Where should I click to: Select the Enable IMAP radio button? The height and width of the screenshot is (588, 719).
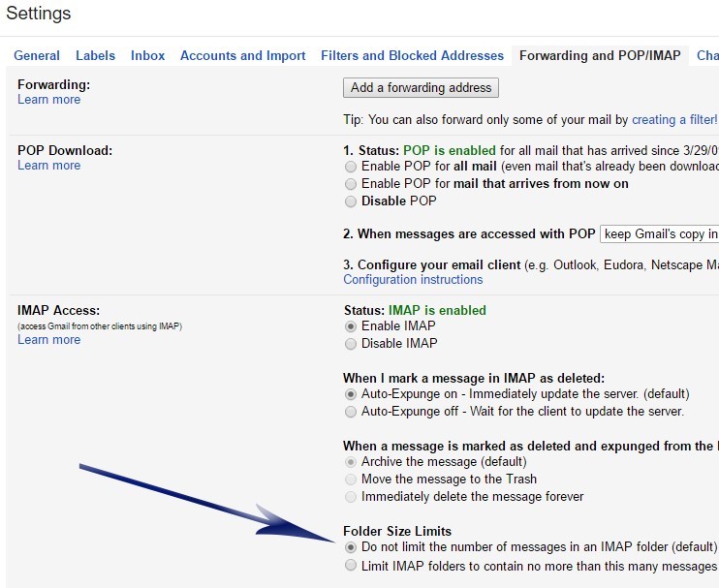(x=351, y=327)
